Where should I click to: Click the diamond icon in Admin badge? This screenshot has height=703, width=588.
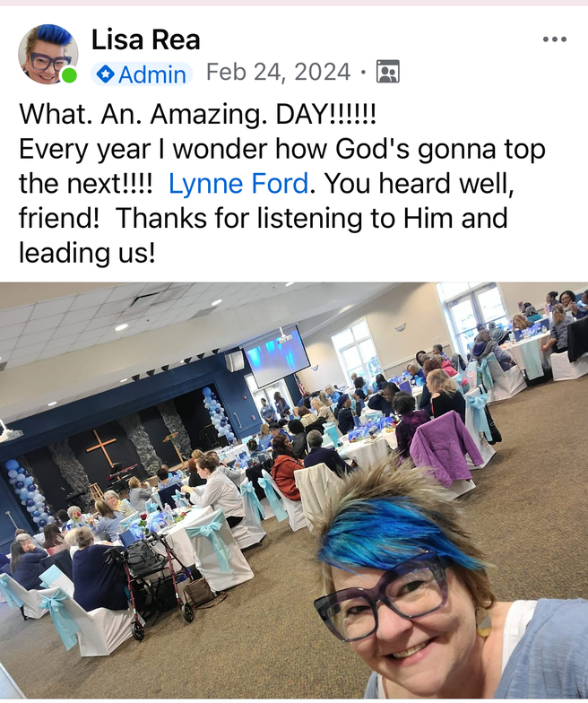pyautogui.click(x=106, y=74)
